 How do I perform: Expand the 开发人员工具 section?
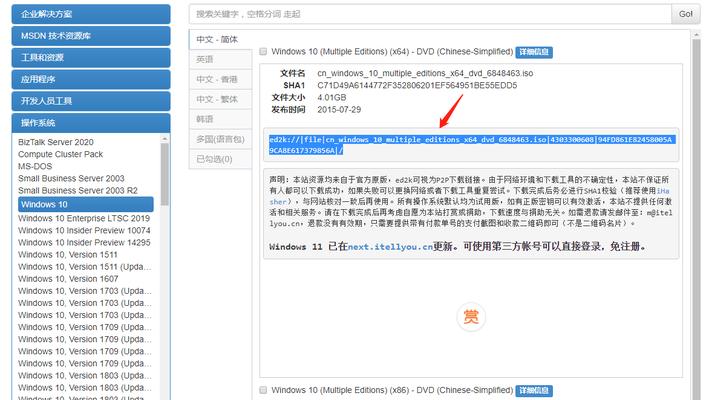91,101
